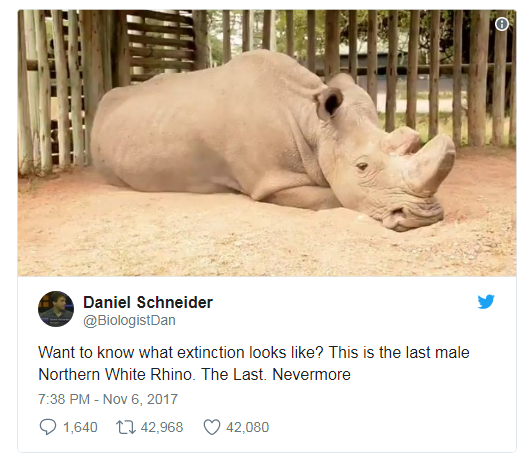The height and width of the screenshot is (453, 526).
Task: Click the 42,968 retweets count
Action: [x=162, y=427]
